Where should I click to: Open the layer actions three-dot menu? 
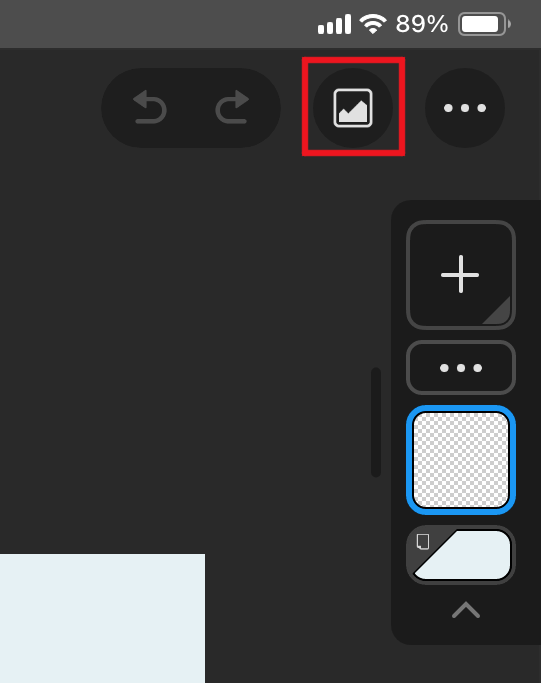(x=460, y=368)
